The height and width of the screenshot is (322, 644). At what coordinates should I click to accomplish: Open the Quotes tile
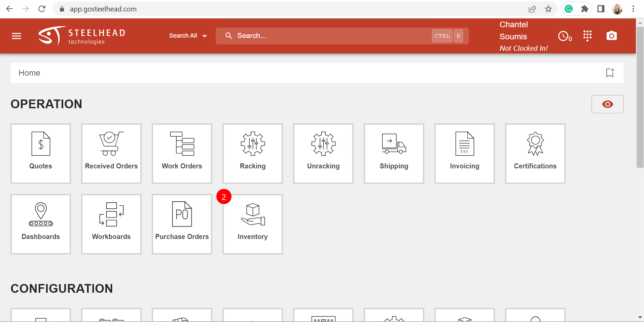click(40, 154)
